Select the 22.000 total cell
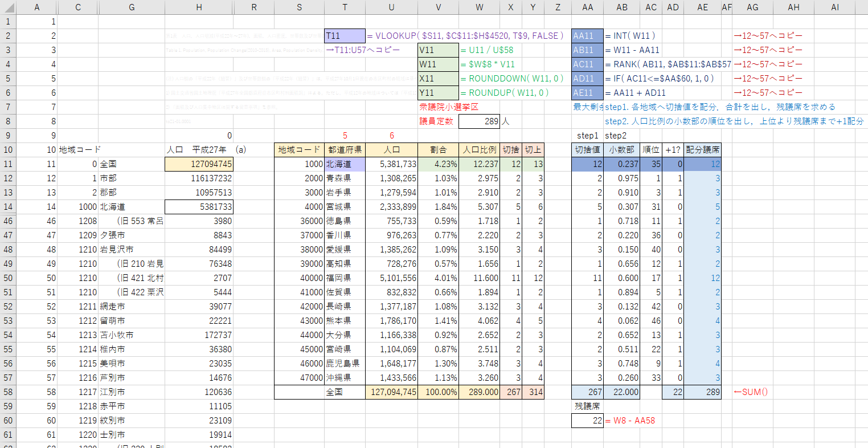Screen dimensions: 868x448 [x=622, y=392]
